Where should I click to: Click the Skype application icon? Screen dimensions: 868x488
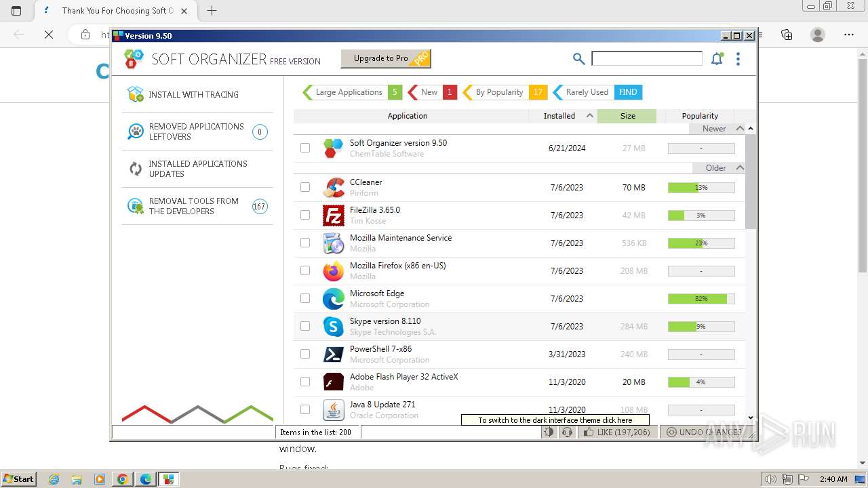pos(333,326)
